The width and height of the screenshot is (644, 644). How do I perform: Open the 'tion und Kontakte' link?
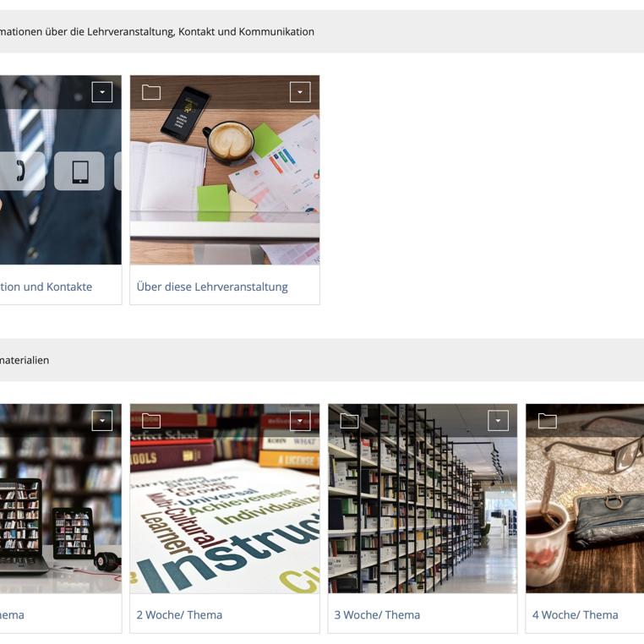46,287
